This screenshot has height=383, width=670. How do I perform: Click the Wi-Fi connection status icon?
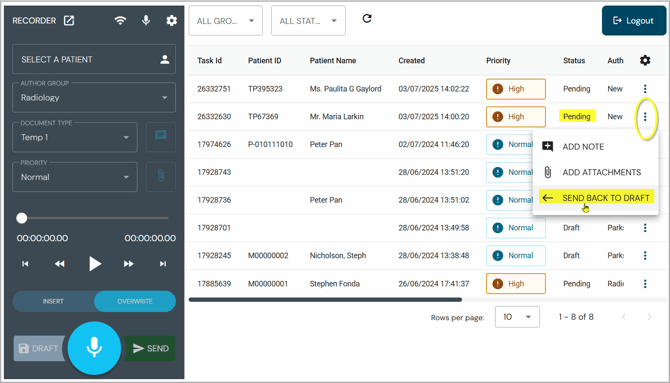(x=120, y=21)
